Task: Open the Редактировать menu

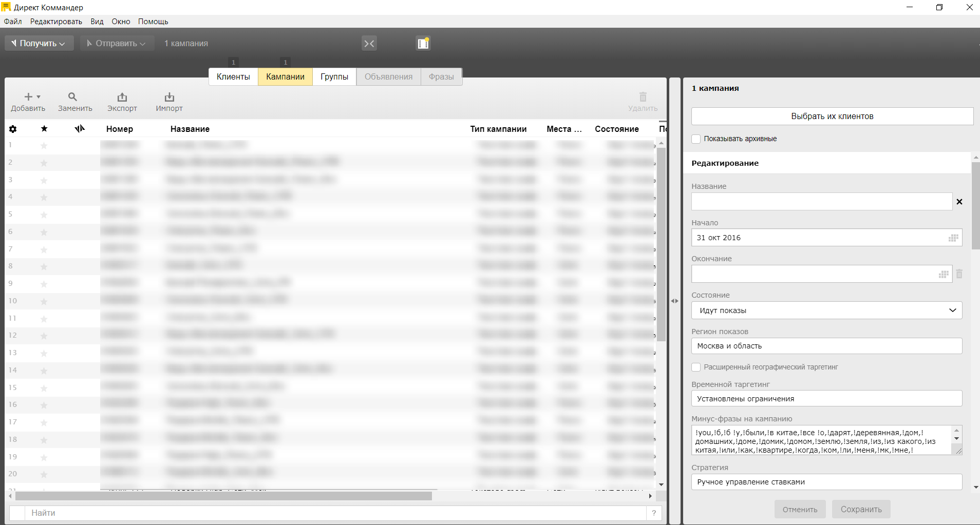Action: coord(56,22)
